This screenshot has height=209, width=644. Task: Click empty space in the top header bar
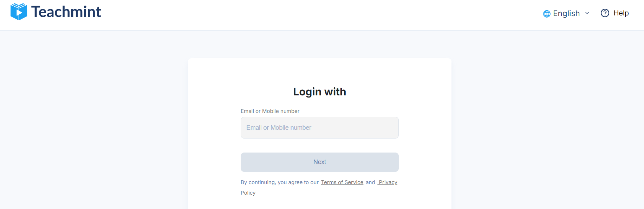point(316,14)
